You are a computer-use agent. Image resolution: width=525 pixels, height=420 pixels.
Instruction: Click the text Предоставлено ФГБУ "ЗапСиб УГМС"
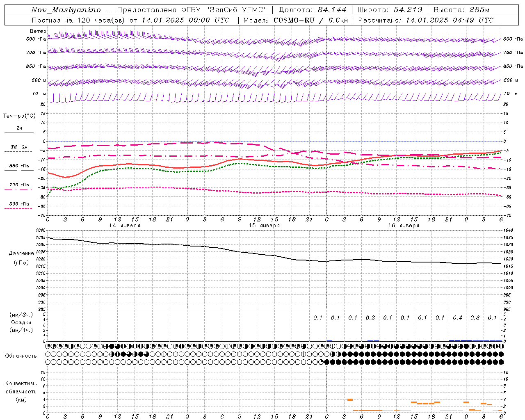192,10
